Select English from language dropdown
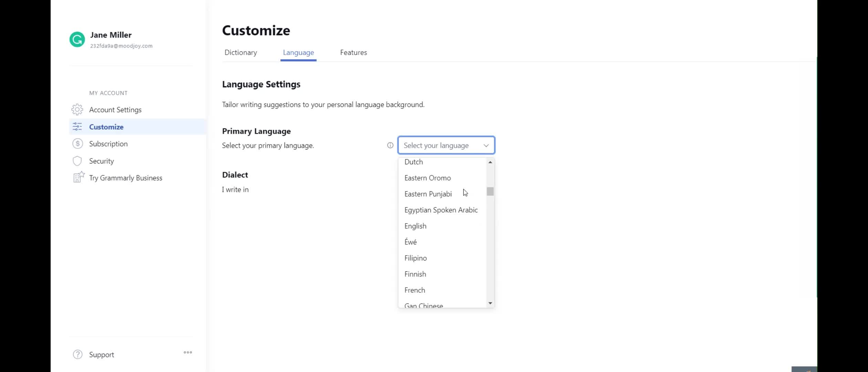Image resolution: width=868 pixels, height=372 pixels. [415, 225]
